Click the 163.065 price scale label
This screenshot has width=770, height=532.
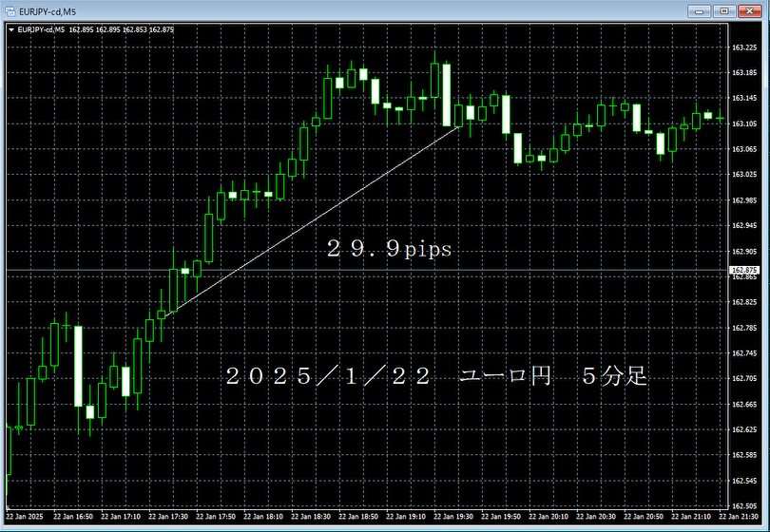[744, 149]
